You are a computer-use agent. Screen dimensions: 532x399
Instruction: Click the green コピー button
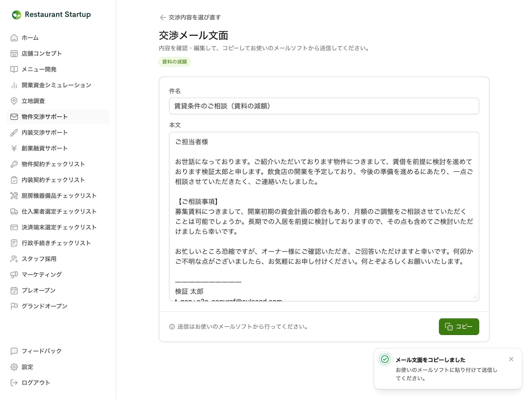tap(459, 327)
